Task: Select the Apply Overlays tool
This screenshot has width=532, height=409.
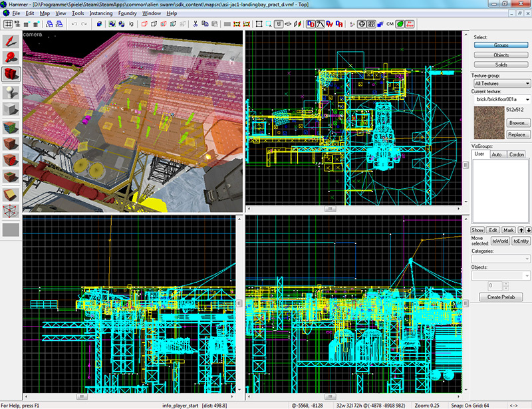Action: 11,177
